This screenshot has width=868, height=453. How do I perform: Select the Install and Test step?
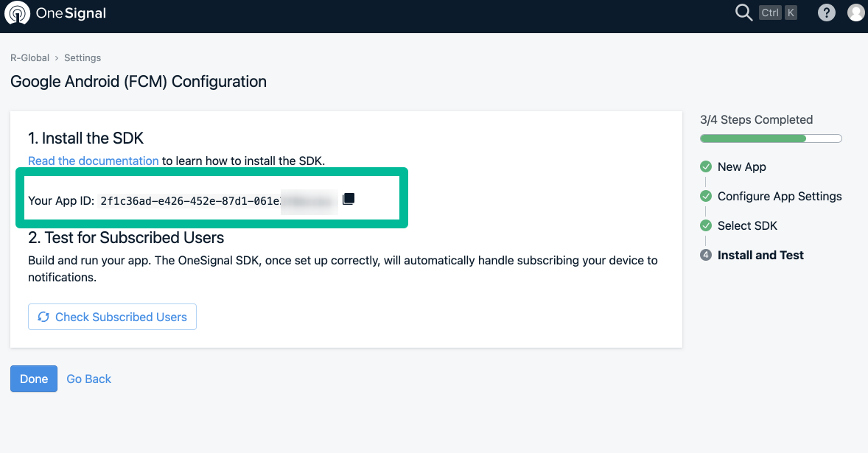coord(760,255)
